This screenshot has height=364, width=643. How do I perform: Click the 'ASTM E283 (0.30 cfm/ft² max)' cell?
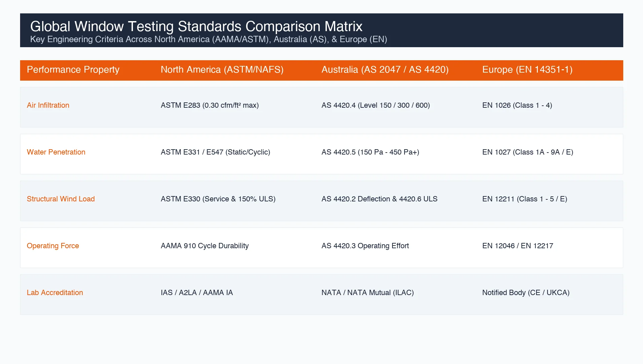point(210,105)
